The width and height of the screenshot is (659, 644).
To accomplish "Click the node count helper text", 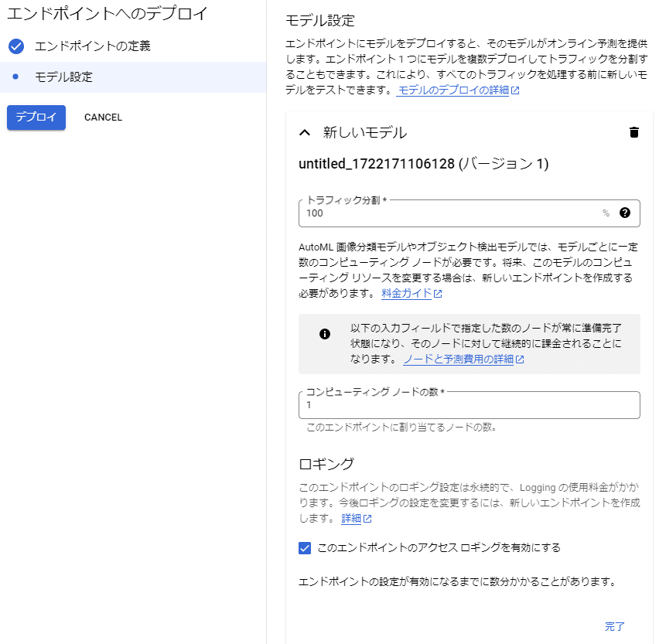I will (x=401, y=428).
